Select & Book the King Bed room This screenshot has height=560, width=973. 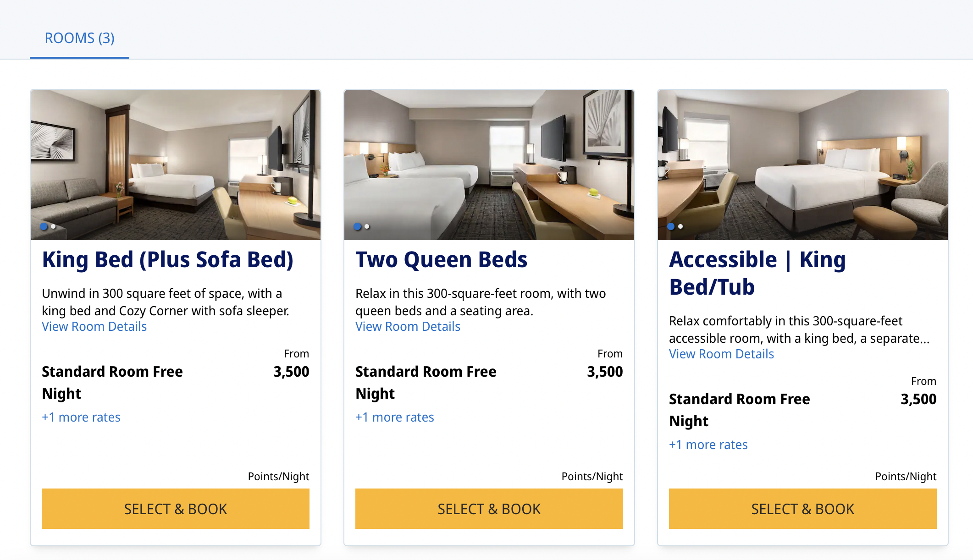(x=175, y=509)
